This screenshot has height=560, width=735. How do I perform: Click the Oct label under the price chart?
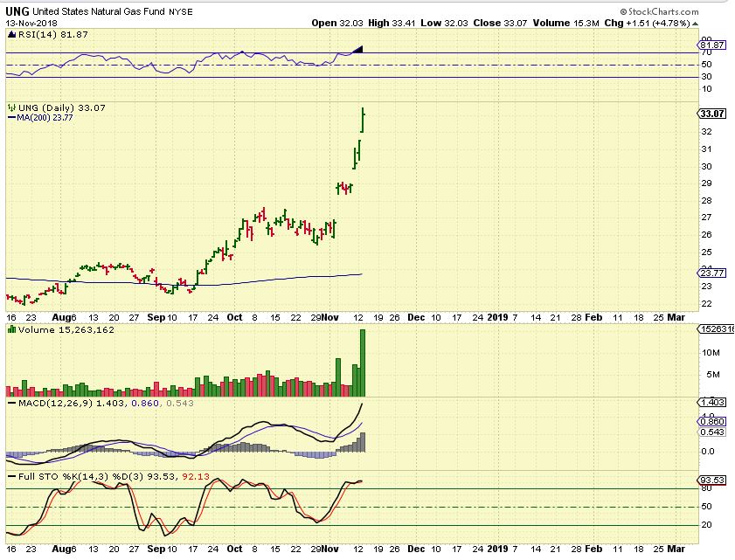(x=234, y=317)
